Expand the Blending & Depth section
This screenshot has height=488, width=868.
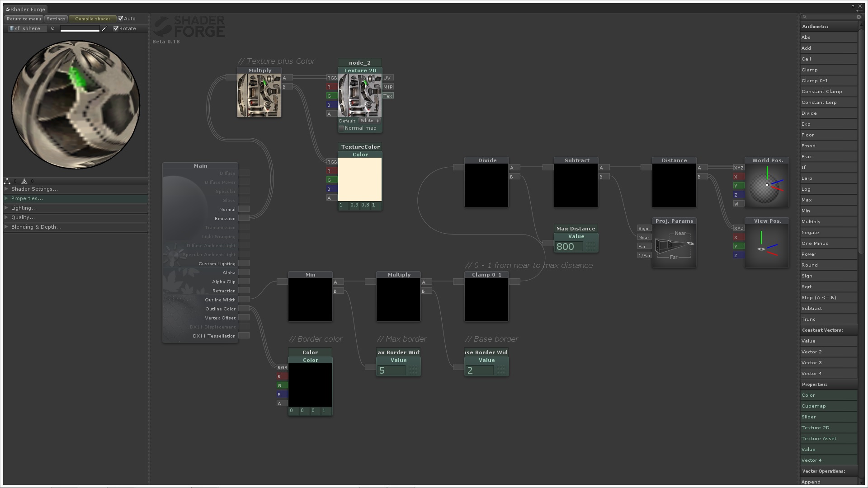pos(75,227)
